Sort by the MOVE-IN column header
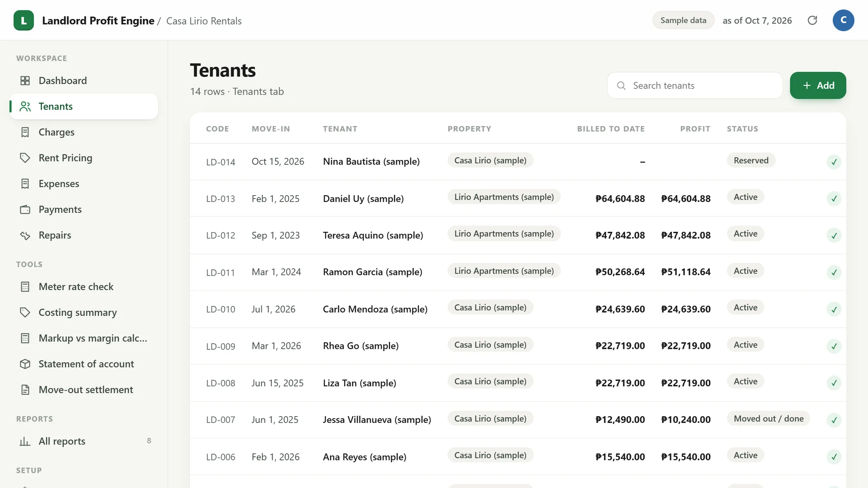This screenshot has height=488, width=868. 271,129
